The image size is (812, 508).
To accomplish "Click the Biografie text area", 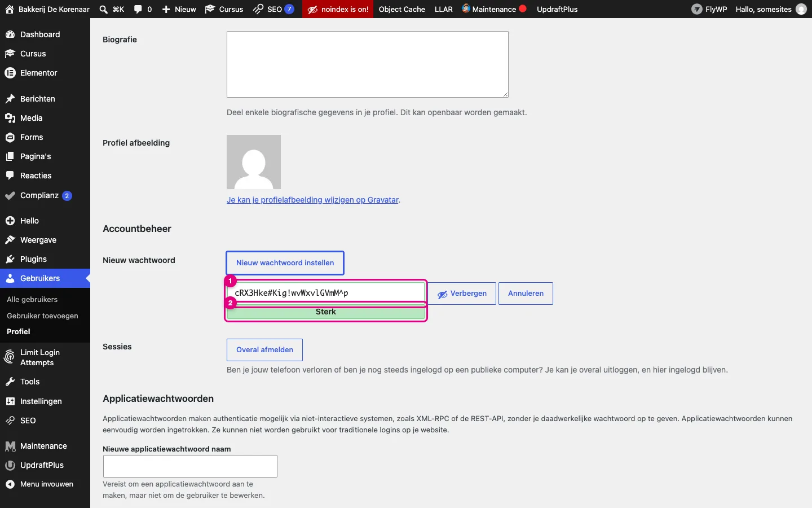I will tap(368, 64).
